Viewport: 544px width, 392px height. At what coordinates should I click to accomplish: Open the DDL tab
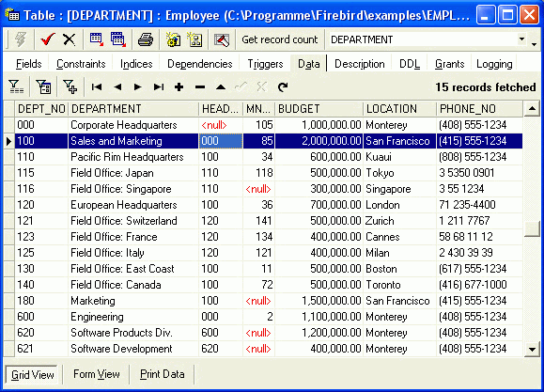(410, 64)
